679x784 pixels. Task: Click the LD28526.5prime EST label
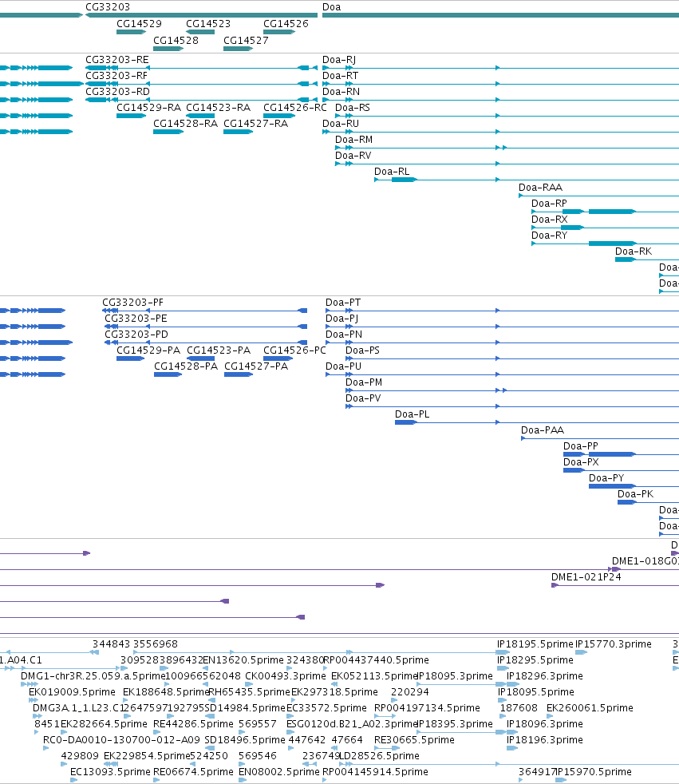tap(379, 756)
